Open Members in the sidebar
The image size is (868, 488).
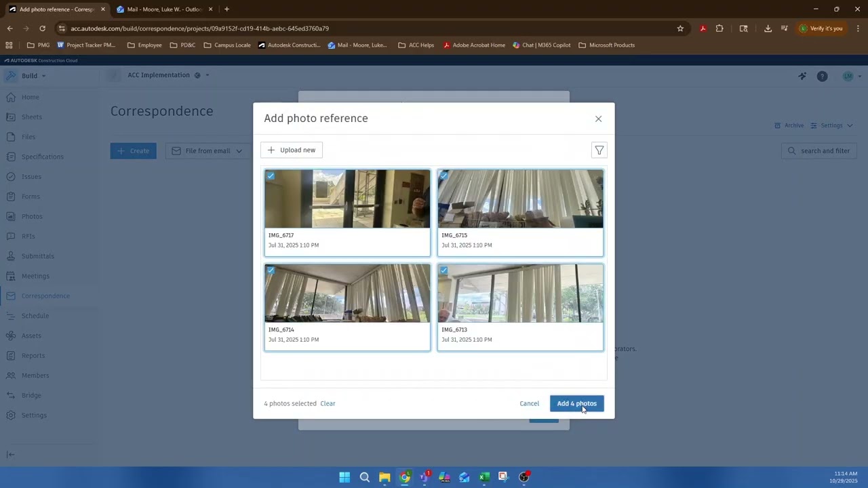(35, 375)
